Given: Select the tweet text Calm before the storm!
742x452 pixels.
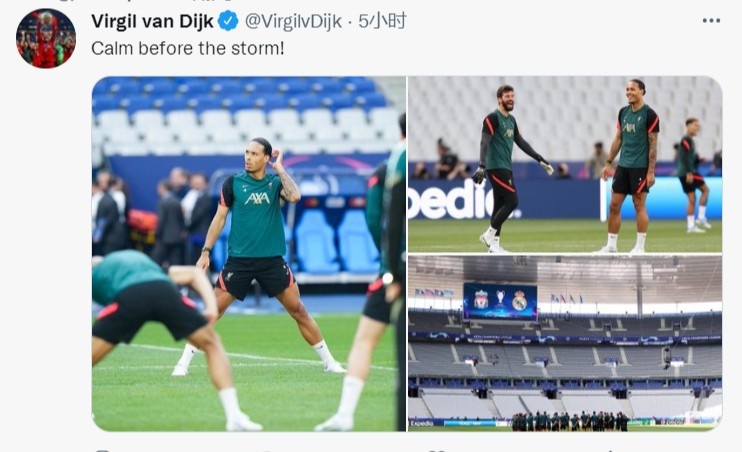Looking at the screenshot, I should point(187,48).
